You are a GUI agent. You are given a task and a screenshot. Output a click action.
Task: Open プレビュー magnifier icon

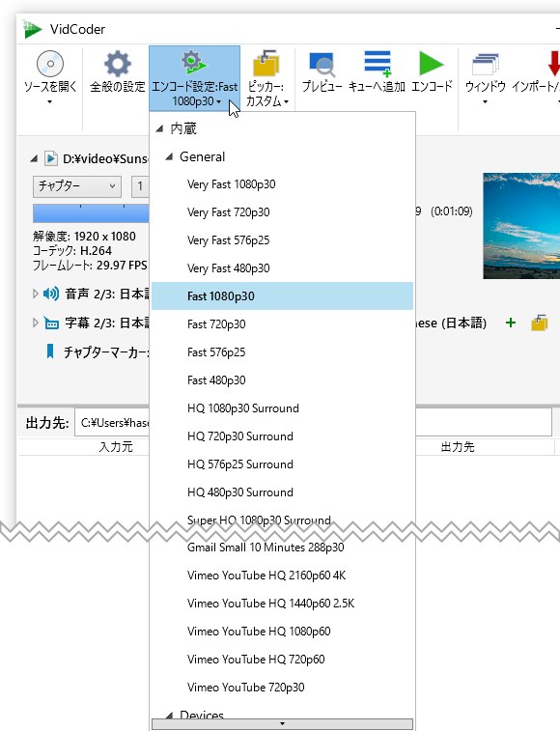point(322,65)
